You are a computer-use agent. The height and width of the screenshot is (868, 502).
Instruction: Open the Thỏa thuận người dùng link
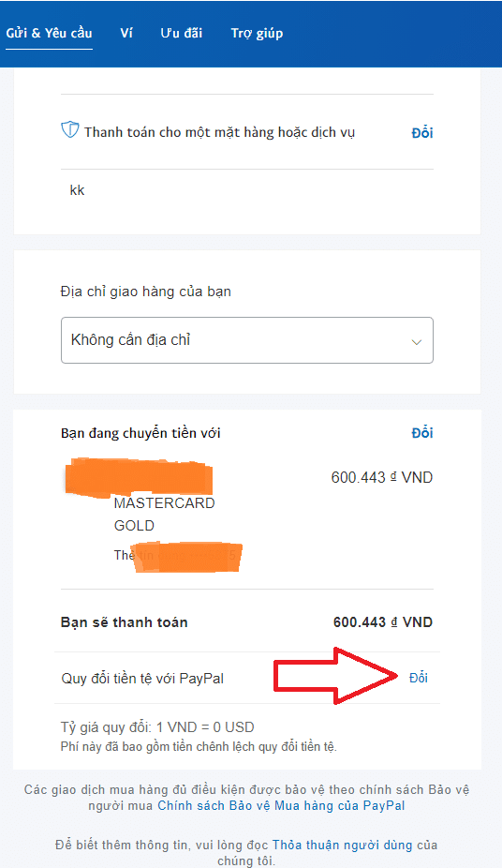tap(342, 846)
